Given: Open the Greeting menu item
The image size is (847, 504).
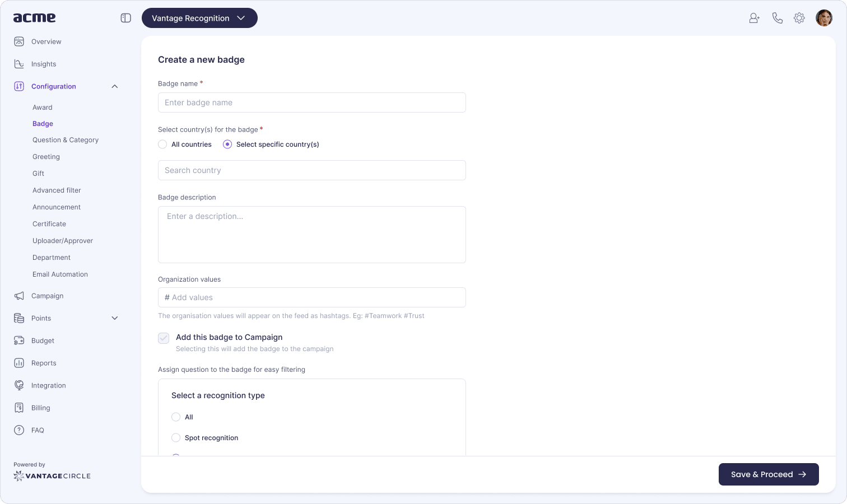Looking at the screenshot, I should click(x=46, y=157).
